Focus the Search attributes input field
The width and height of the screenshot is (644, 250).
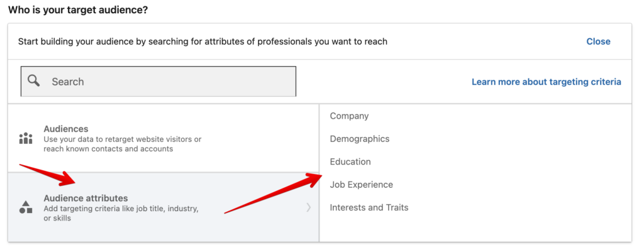tap(158, 81)
